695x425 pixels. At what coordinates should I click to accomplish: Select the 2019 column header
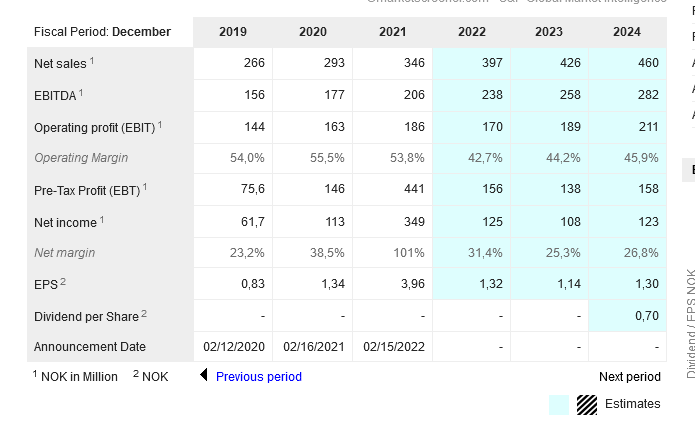[x=233, y=32]
